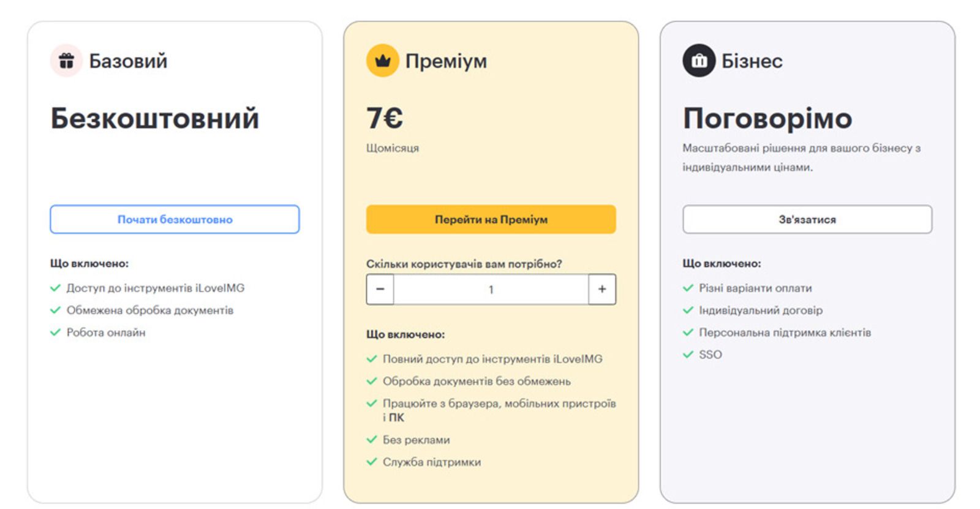The height and width of the screenshot is (509, 980).
Task: Click the user count input showing 1
Action: pos(490,289)
